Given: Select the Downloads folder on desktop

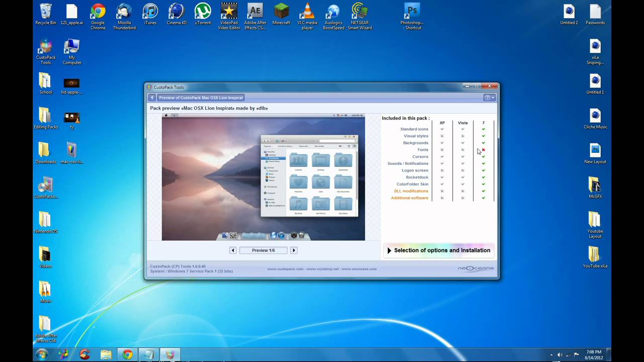Looking at the screenshot, I should point(45,153).
